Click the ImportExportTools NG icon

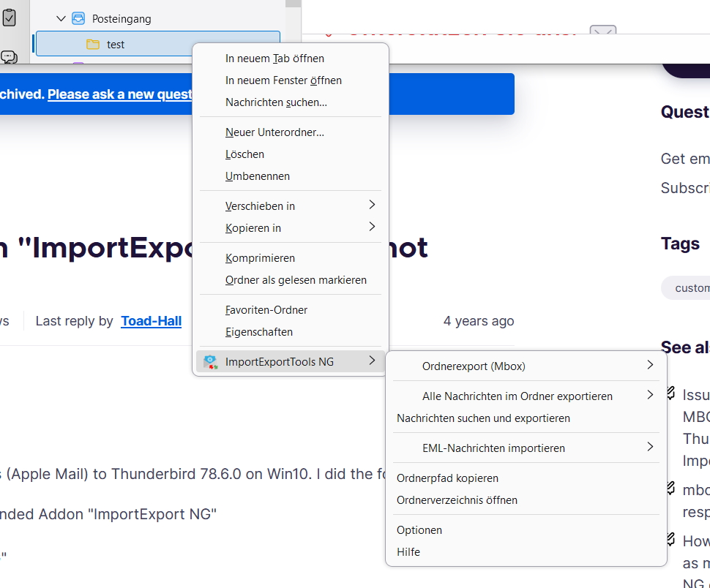click(x=211, y=362)
